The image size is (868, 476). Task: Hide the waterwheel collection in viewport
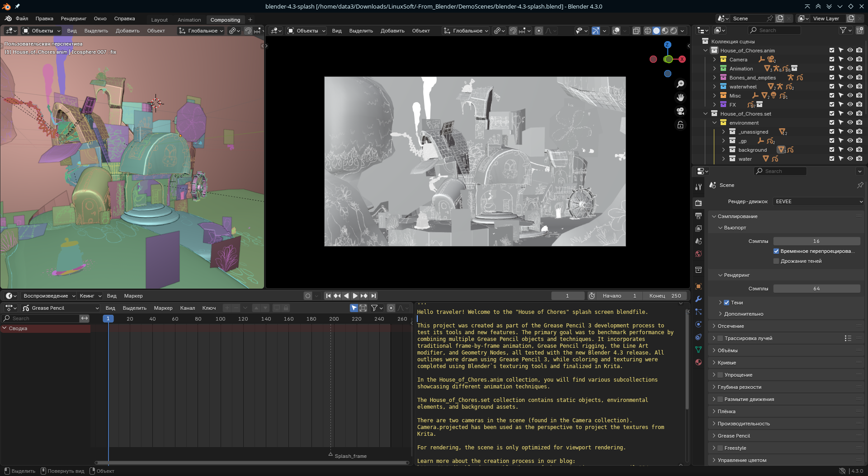pos(850,86)
